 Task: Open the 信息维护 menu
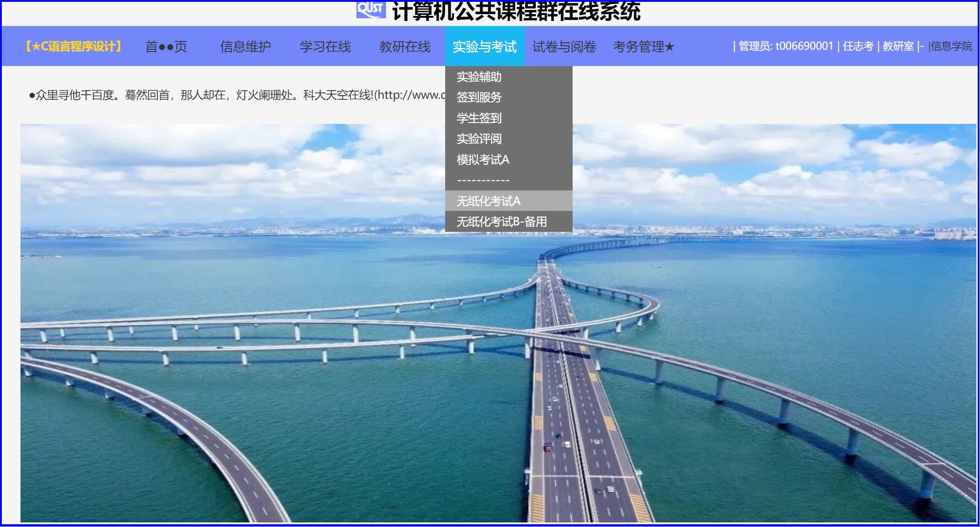pos(245,46)
